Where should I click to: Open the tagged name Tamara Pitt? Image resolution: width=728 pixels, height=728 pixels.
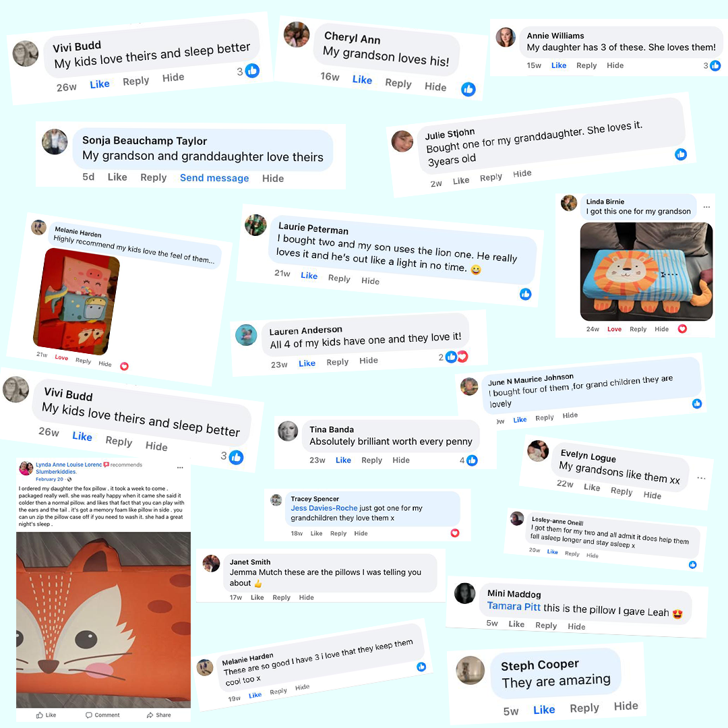[514, 607]
